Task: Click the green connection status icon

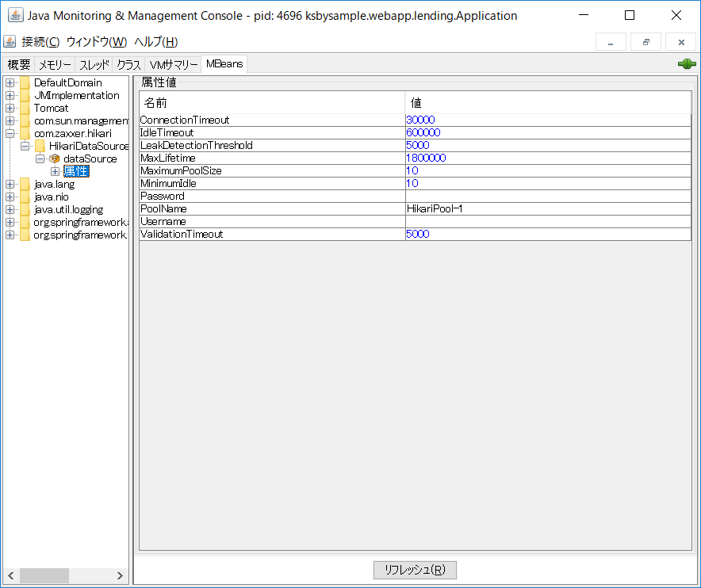Action: pos(687,64)
